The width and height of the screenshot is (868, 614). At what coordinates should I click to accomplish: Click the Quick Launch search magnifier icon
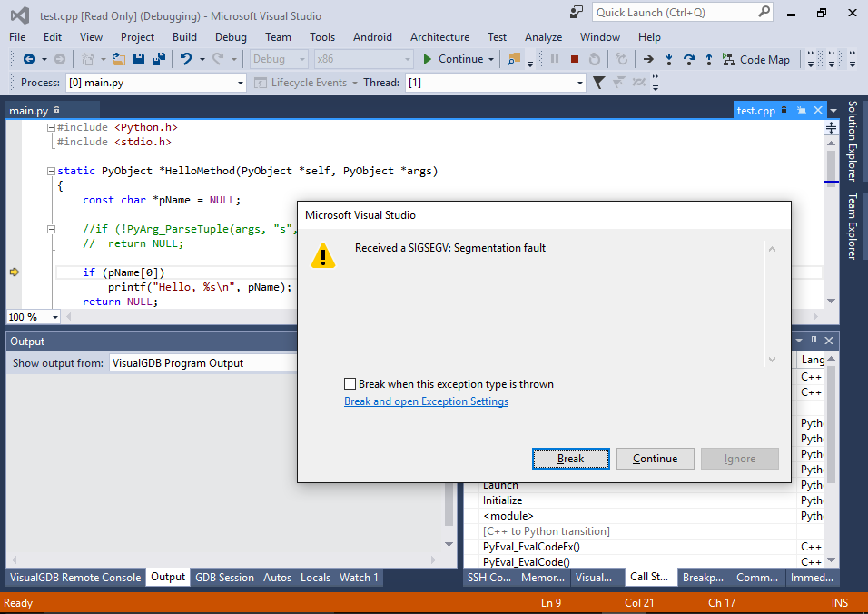[764, 12]
